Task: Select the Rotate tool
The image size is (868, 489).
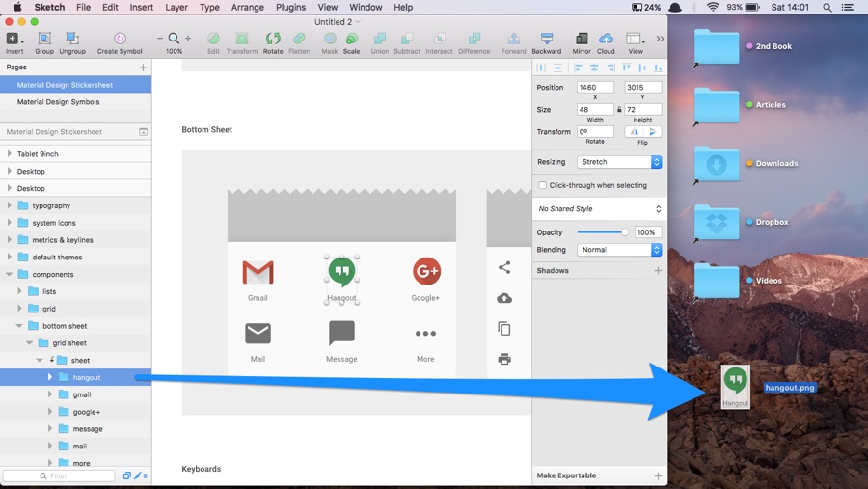Action: pos(273,42)
